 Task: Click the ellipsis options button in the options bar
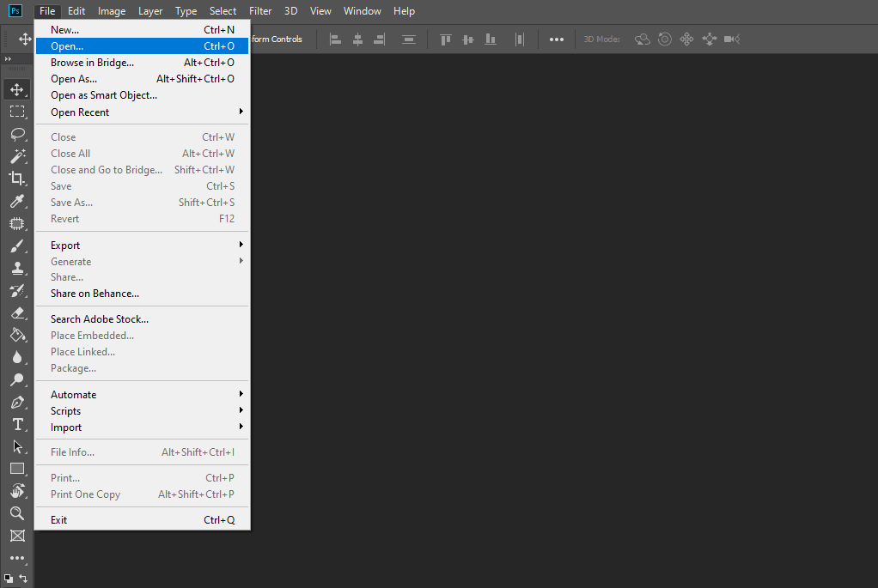[556, 39]
